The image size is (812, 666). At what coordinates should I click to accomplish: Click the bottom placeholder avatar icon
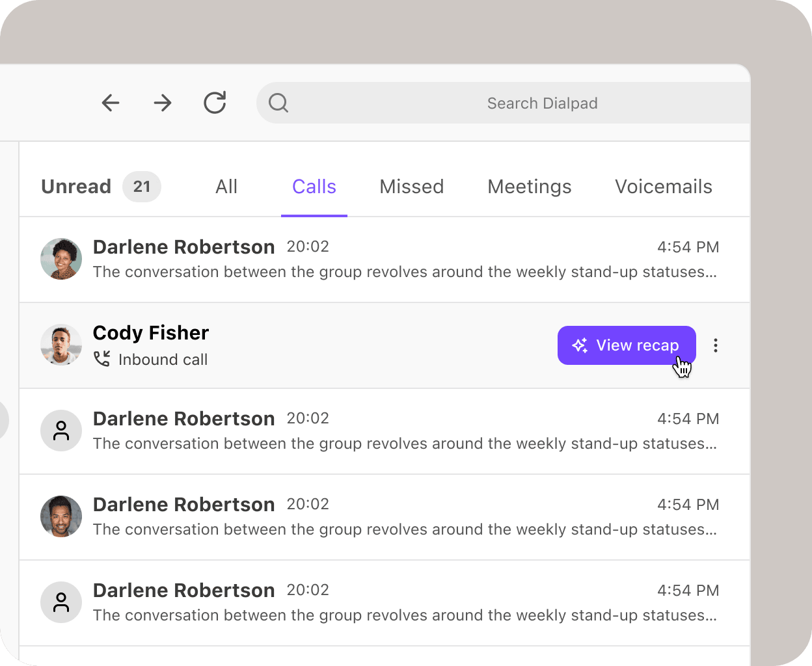61,602
